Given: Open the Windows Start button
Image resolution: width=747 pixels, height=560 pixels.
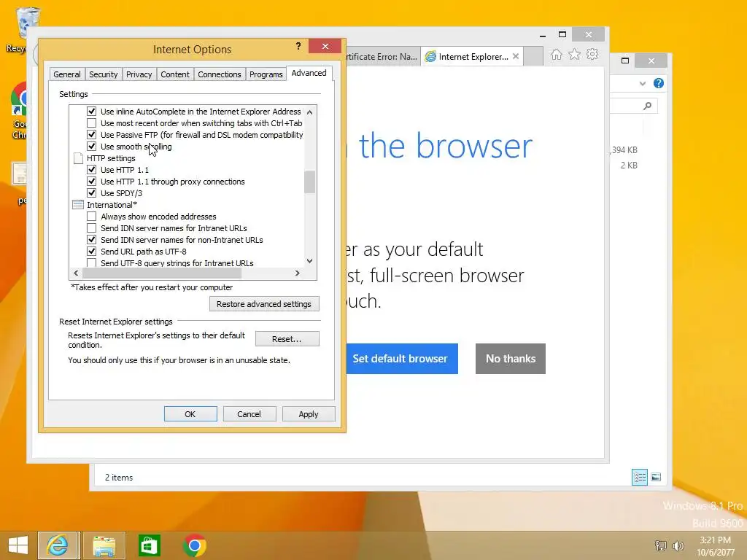Looking at the screenshot, I should click(18, 545).
